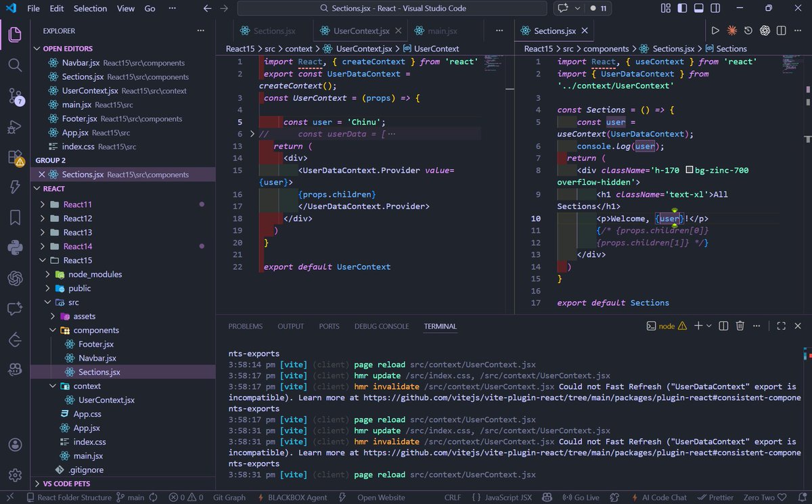Image resolution: width=812 pixels, height=504 pixels.
Task: Open Claude Code from the orange starburst icon
Action: tap(731, 30)
